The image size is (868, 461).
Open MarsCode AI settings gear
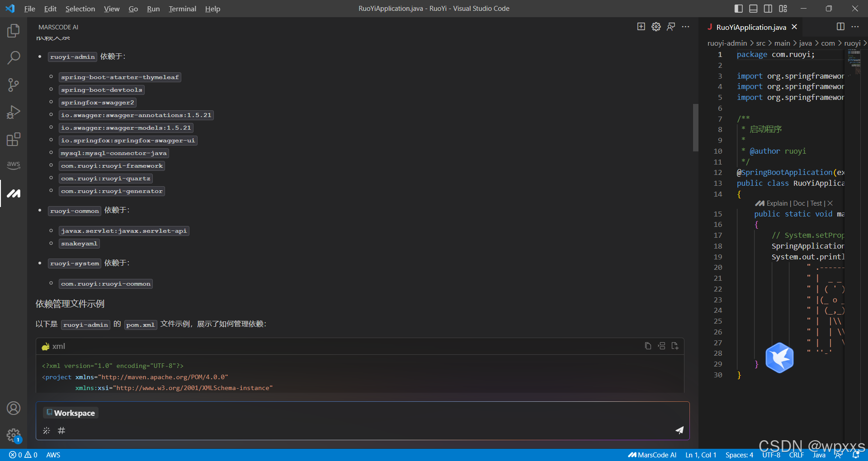click(x=656, y=27)
